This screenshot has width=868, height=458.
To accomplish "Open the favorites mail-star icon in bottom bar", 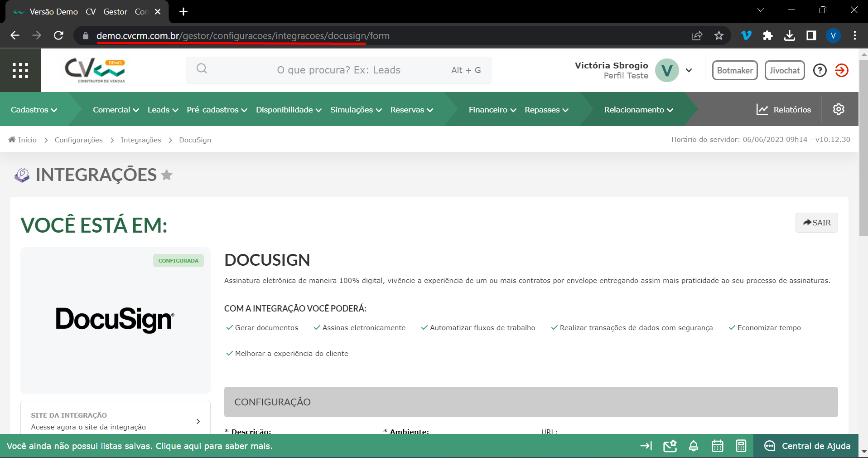I will [670, 446].
